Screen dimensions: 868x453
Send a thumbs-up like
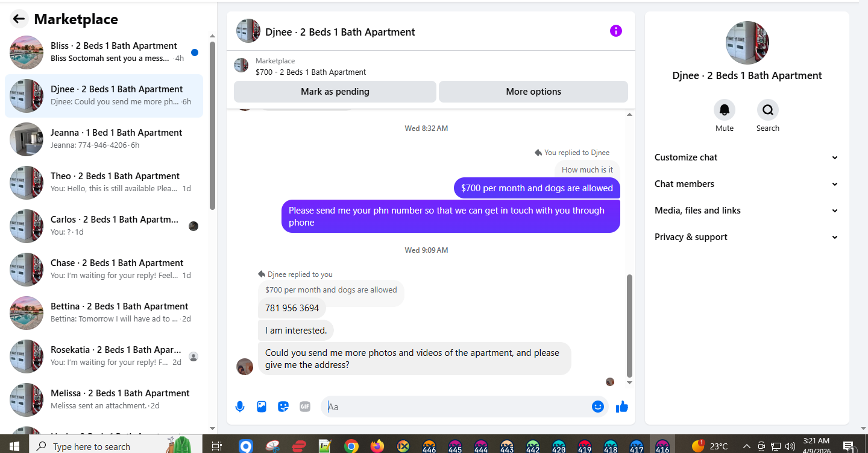point(622,407)
